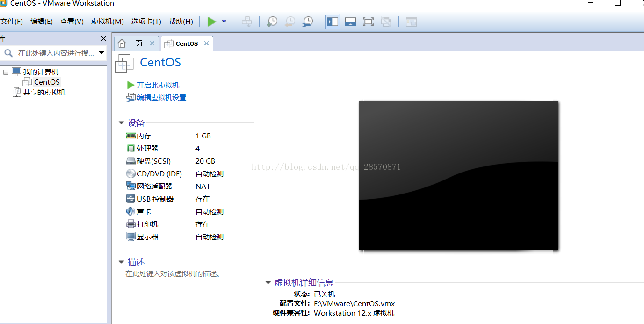Click the green power-on play toolbar icon

(212, 22)
